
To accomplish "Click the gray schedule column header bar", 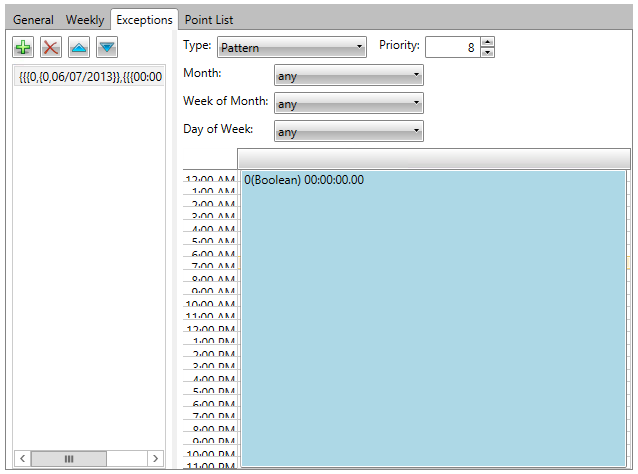I will tap(433, 159).
